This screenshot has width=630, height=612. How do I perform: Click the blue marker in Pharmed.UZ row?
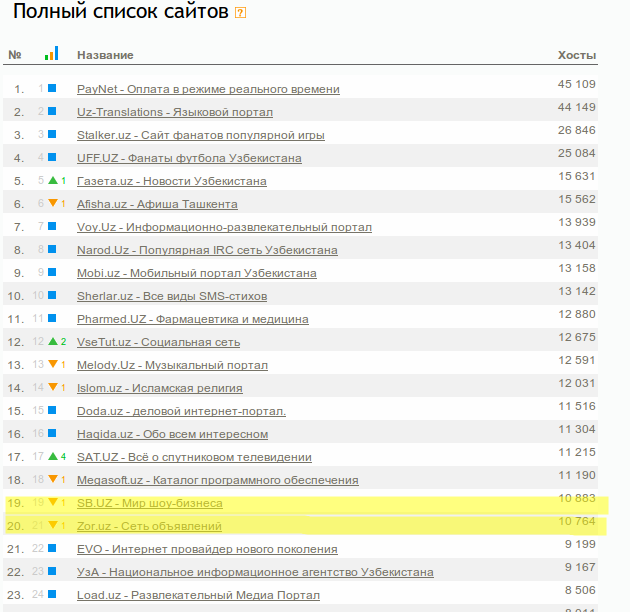click(x=52, y=318)
